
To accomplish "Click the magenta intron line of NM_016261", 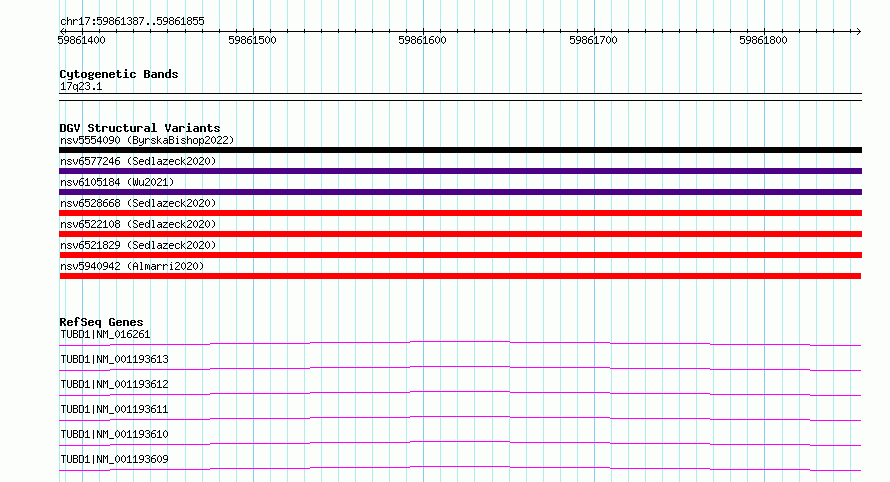I will click(460, 342).
